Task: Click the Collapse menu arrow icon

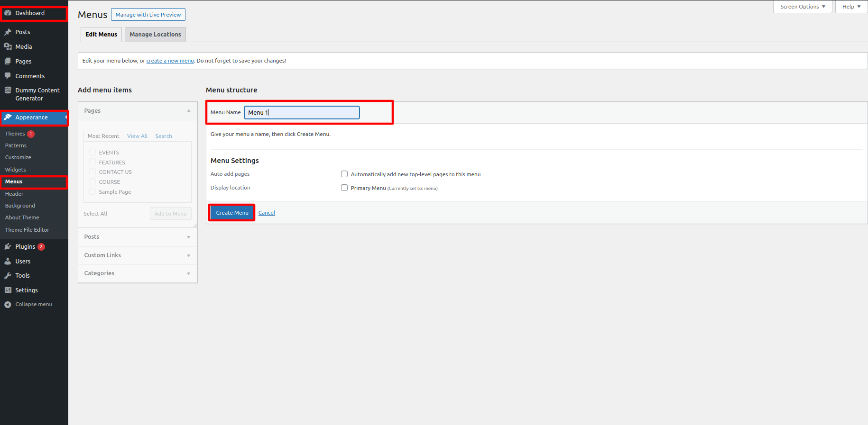Action: 8,305
